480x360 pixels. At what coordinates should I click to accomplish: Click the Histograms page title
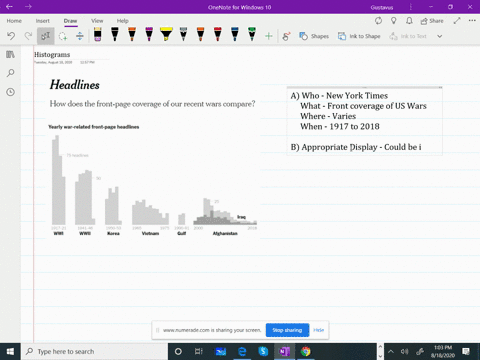coord(52,54)
